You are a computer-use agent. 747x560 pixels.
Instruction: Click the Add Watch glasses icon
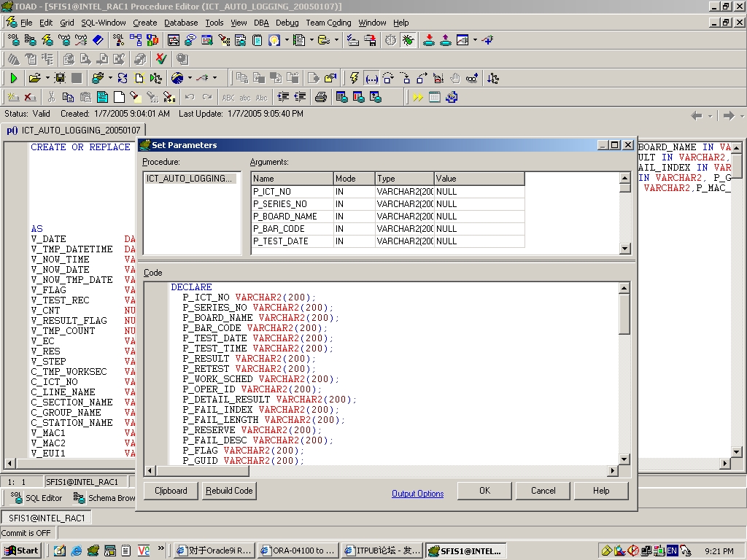(x=472, y=78)
